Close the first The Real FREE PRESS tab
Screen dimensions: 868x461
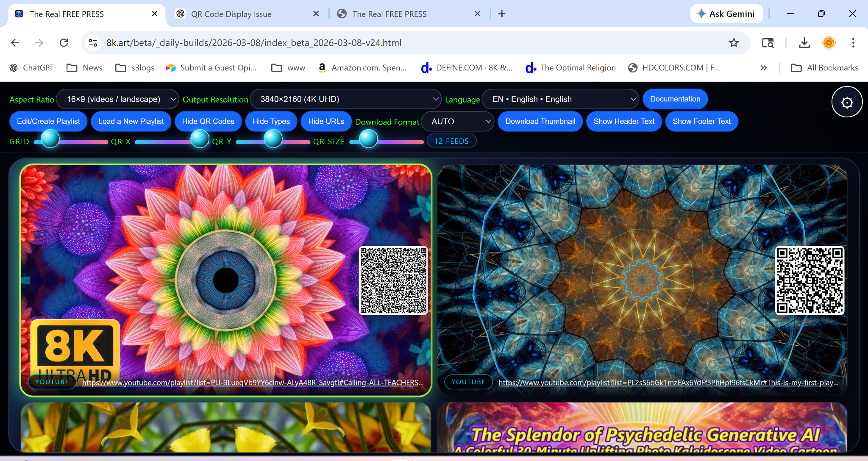[x=155, y=14]
